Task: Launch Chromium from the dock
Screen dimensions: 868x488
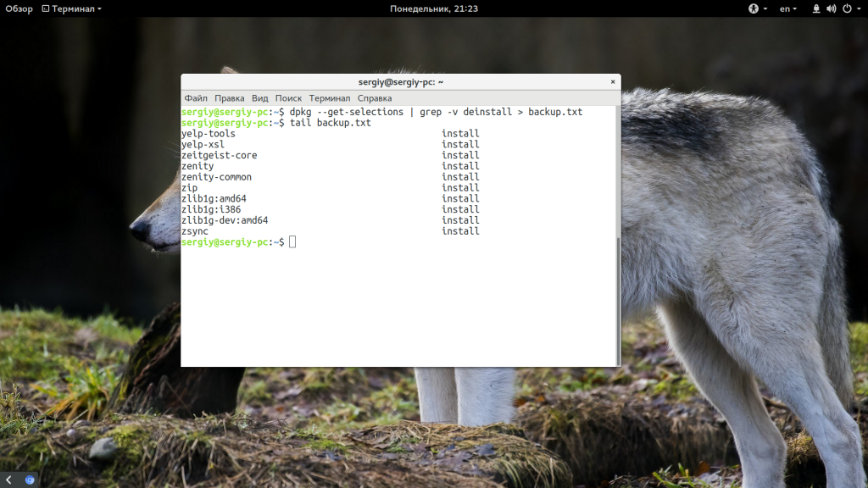Action: point(29,479)
